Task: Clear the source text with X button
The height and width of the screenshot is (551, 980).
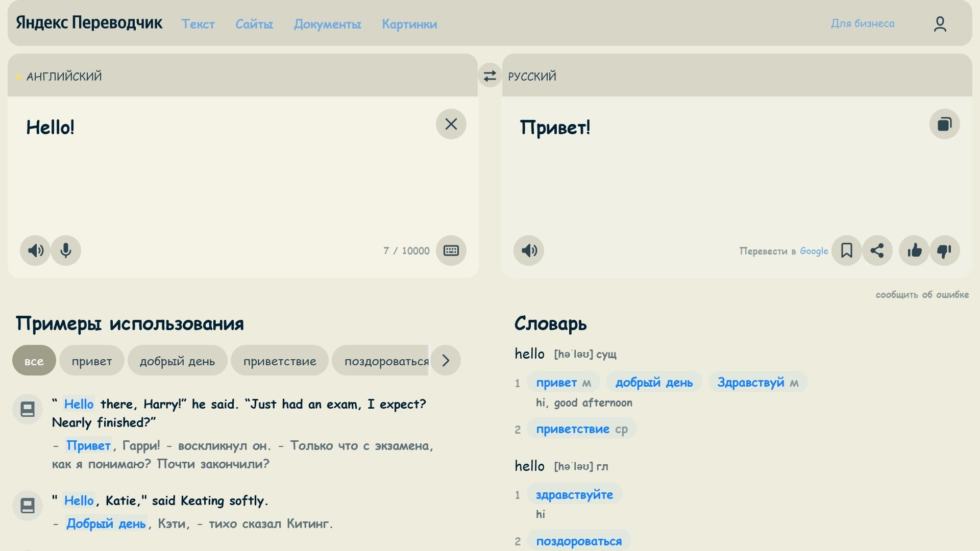Action: pyautogui.click(x=451, y=124)
